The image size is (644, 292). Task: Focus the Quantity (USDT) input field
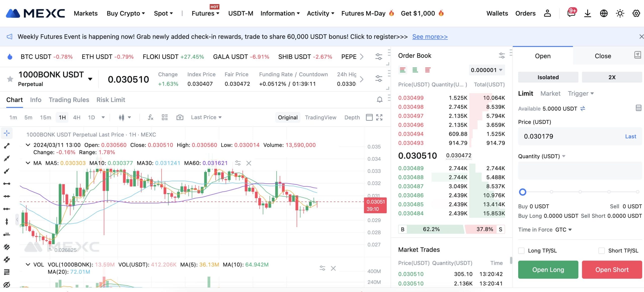click(x=580, y=170)
